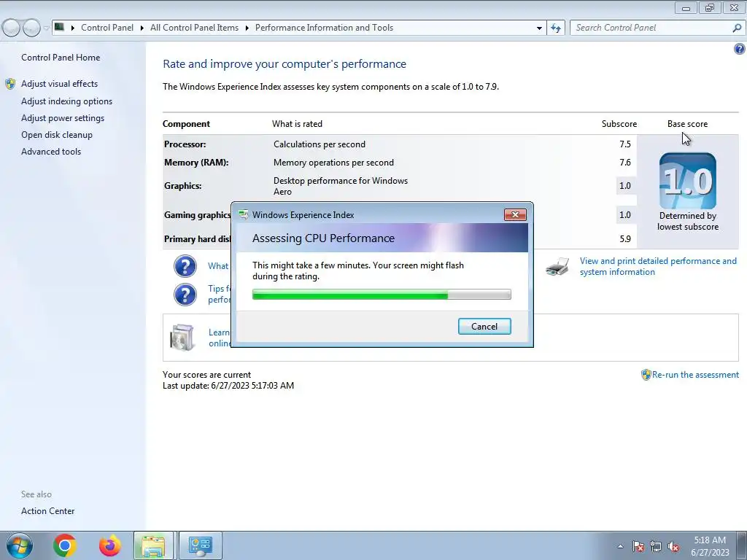Open Windows Explorer from the taskbar
The width and height of the screenshot is (747, 560).
tap(153, 545)
